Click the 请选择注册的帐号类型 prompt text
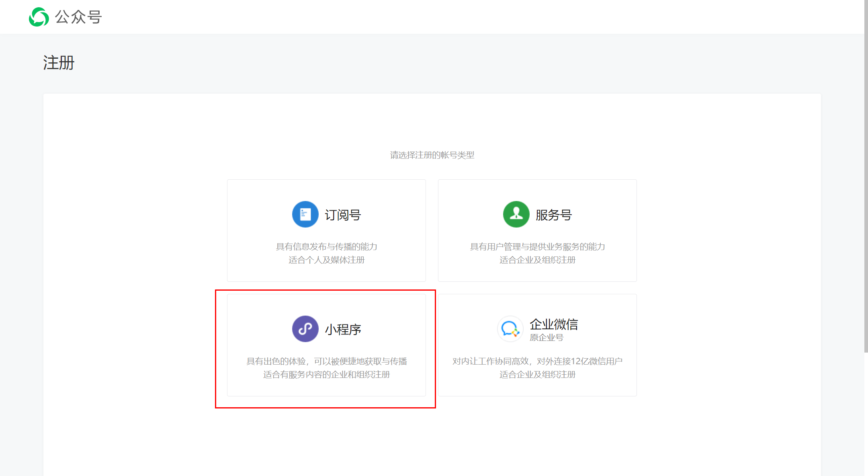 click(x=432, y=155)
